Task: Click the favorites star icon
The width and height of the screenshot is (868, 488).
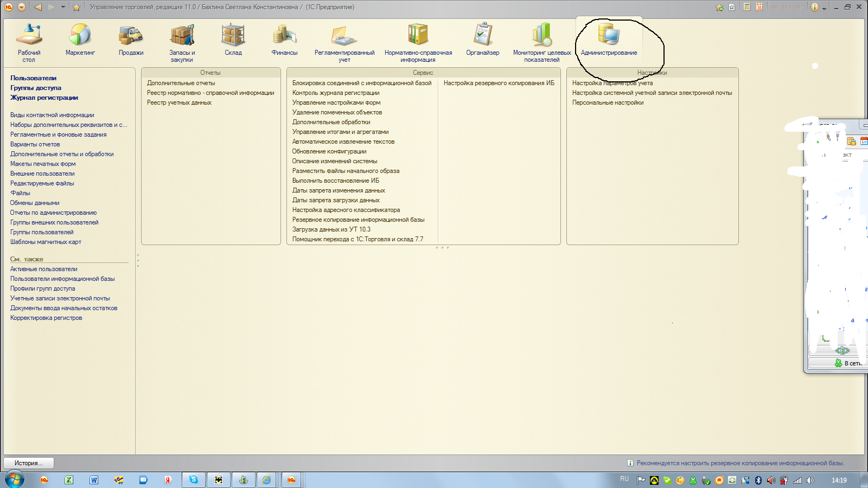Action: 76,7
